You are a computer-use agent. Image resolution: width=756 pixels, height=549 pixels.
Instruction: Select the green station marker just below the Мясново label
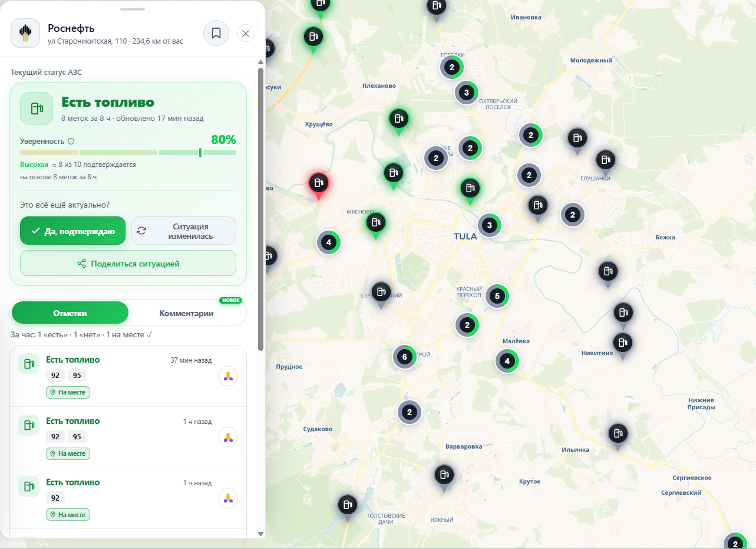(x=375, y=224)
